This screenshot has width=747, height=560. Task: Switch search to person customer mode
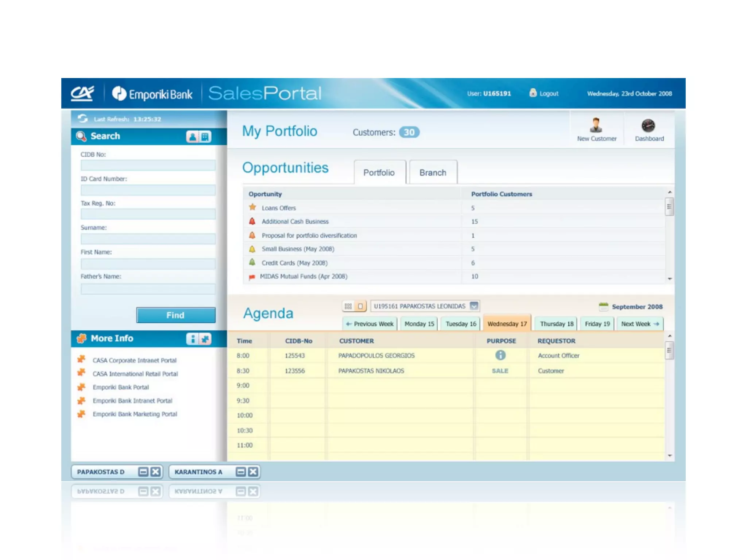click(x=193, y=137)
